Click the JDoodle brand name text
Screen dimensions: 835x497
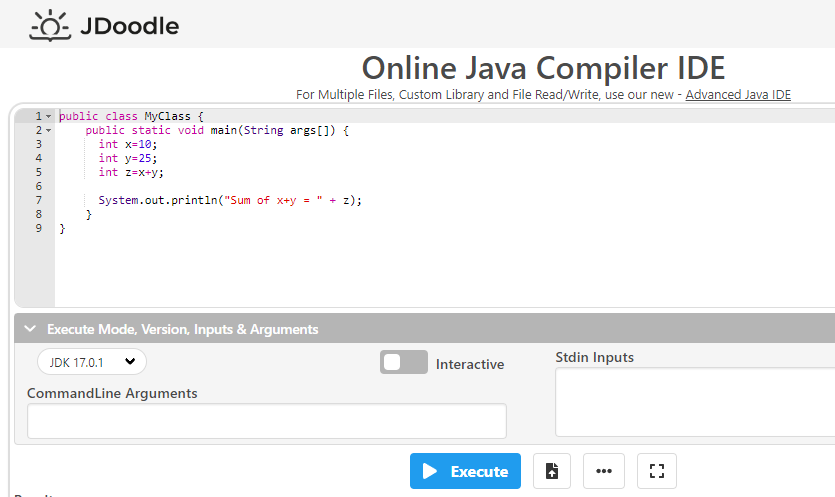click(129, 26)
